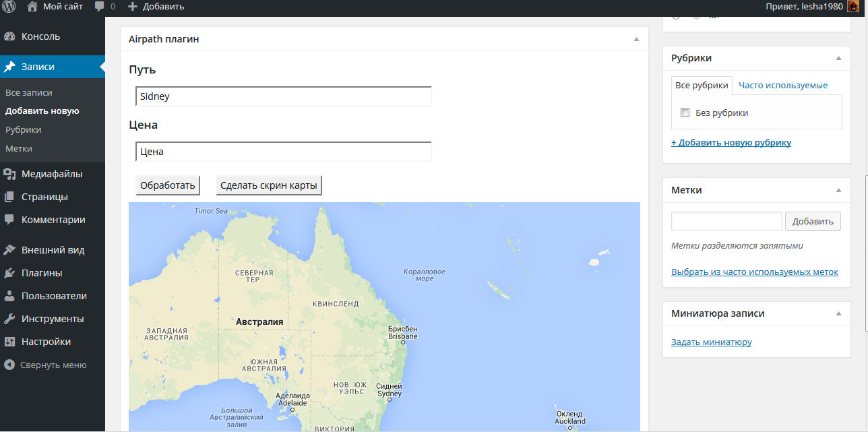Open the Привет, lesha1980 account menu

[811, 7]
